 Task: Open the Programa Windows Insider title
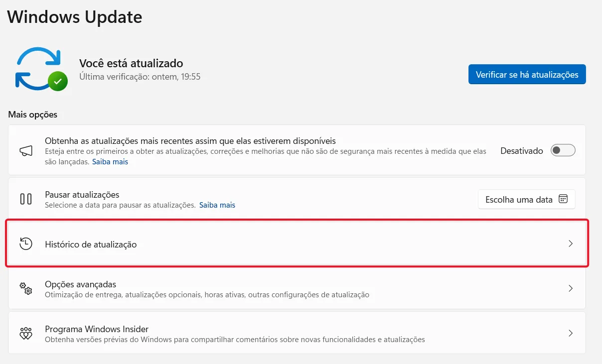point(97,329)
